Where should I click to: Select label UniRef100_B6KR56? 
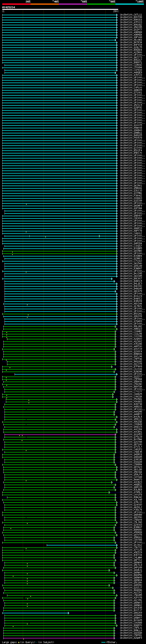(x=131, y=575)
